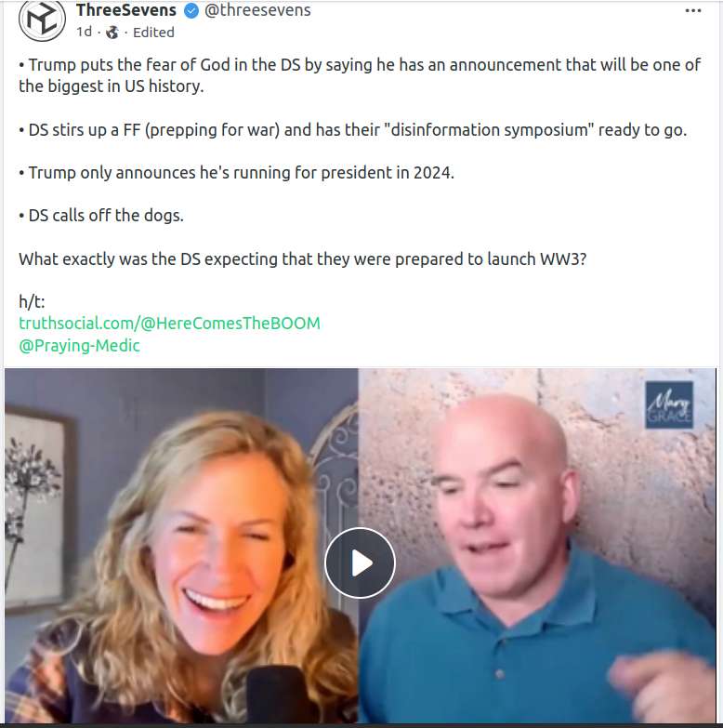
Task: Click the laughing woman side of the video
Action: click(181, 546)
